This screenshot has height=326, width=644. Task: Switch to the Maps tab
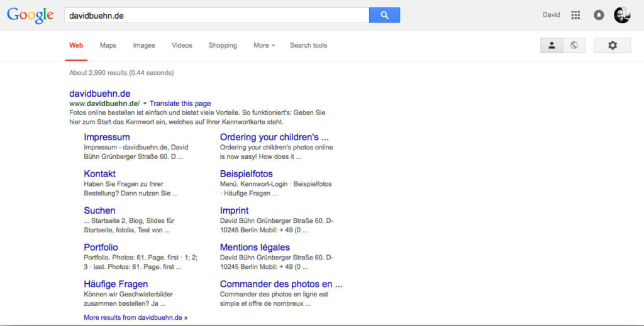pos(108,45)
